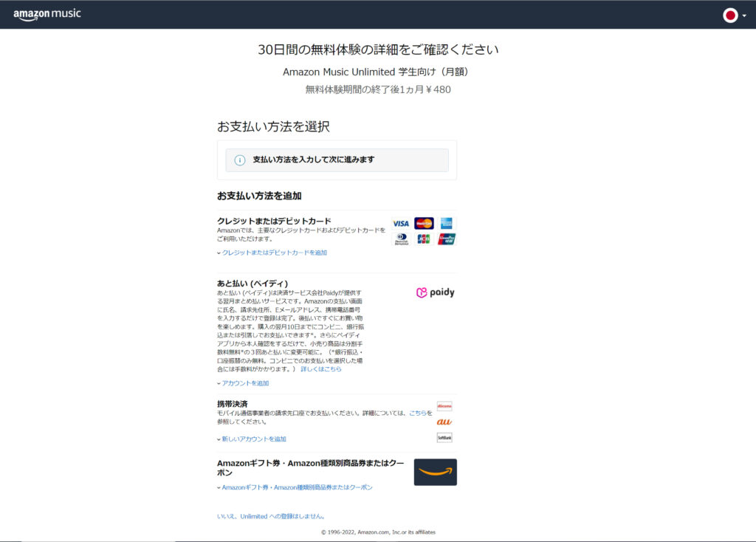Click the SoftBank carrier logo

click(444, 438)
